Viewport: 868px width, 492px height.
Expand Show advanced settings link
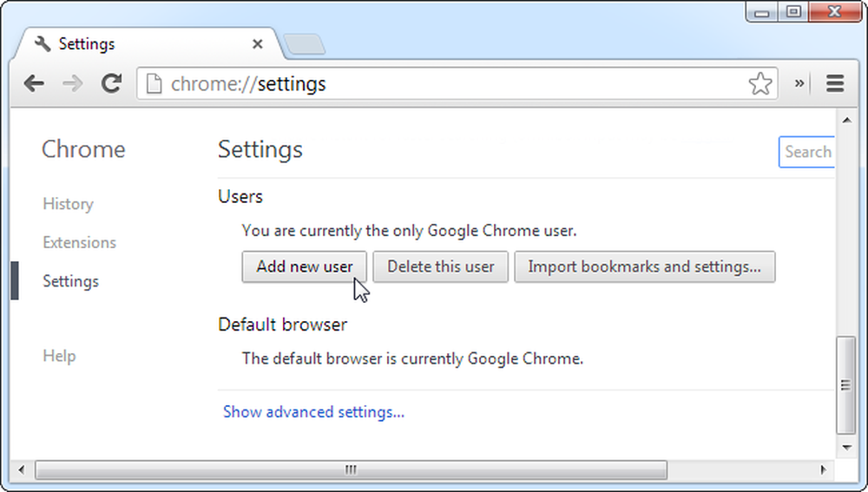click(x=313, y=412)
